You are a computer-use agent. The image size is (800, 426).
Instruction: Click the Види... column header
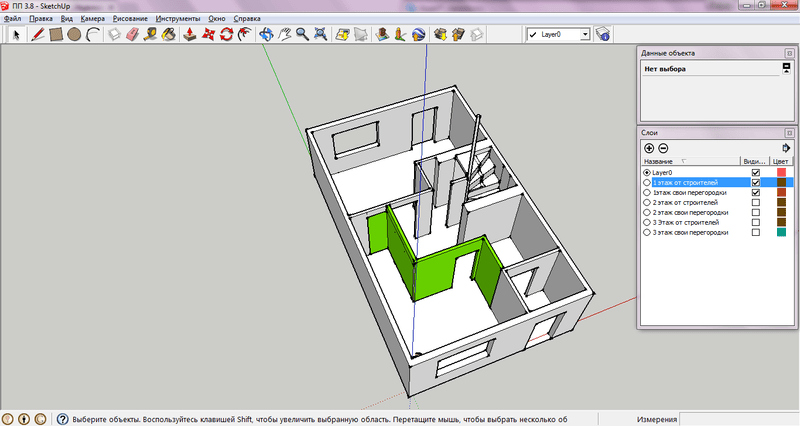pyautogui.click(x=753, y=161)
